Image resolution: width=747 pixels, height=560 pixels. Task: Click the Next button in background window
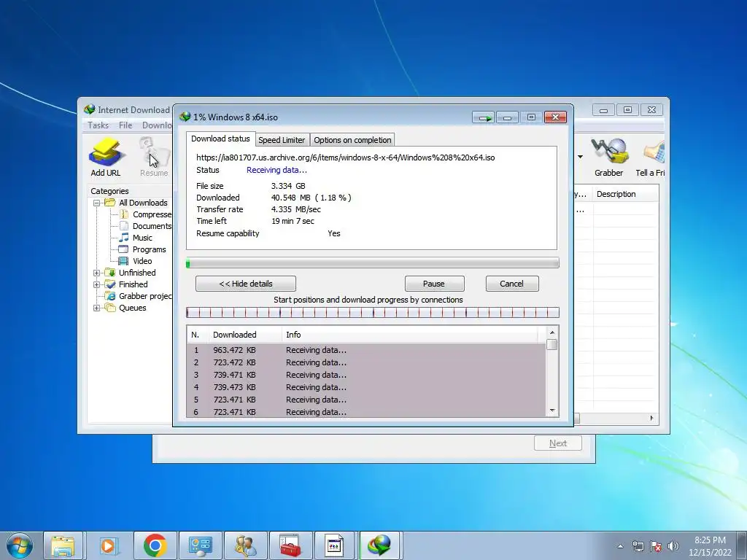(x=558, y=443)
